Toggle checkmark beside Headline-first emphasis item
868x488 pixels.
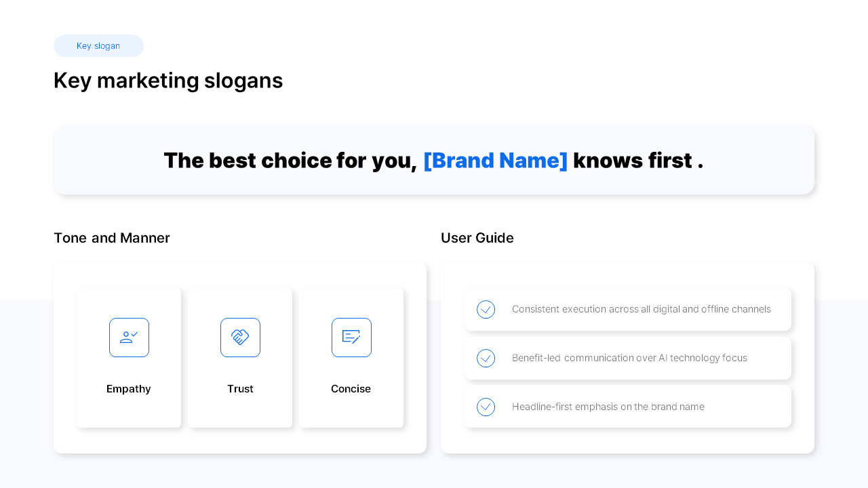486,407
